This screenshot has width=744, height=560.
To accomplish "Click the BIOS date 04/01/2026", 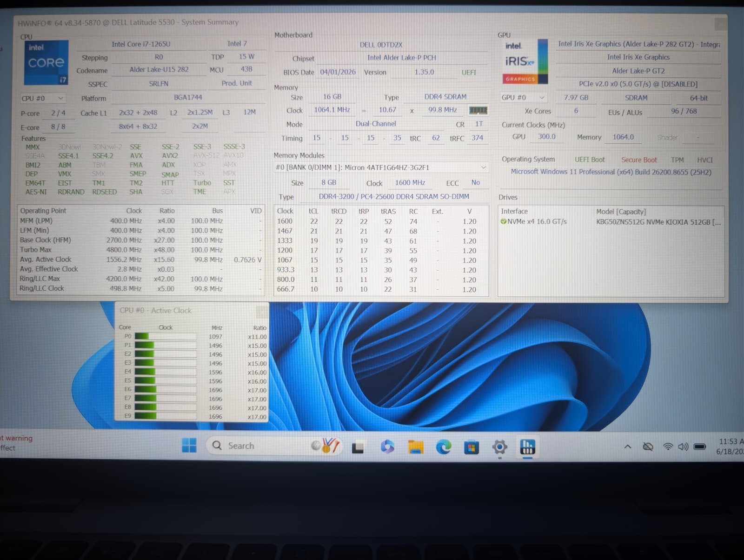I will 338,72.
